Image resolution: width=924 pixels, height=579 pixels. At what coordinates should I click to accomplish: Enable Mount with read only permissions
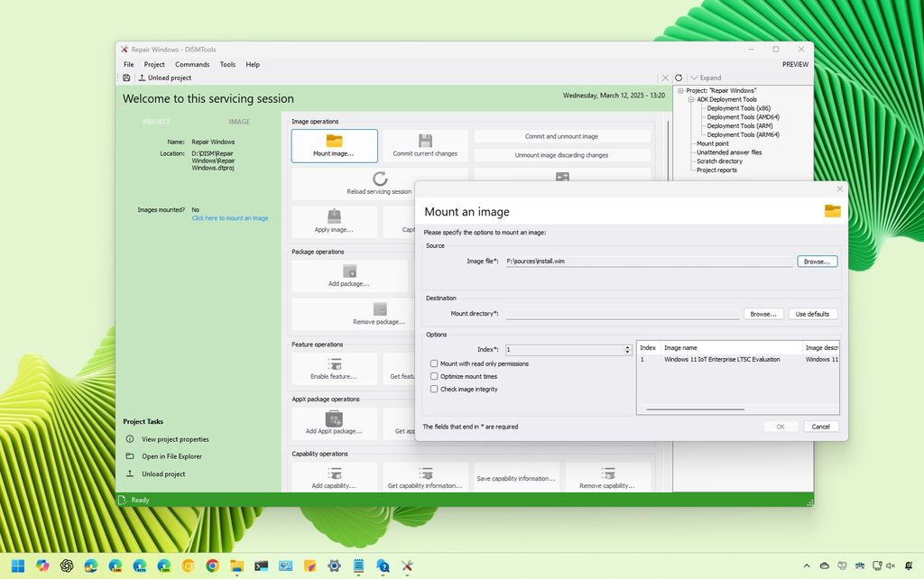coord(434,363)
